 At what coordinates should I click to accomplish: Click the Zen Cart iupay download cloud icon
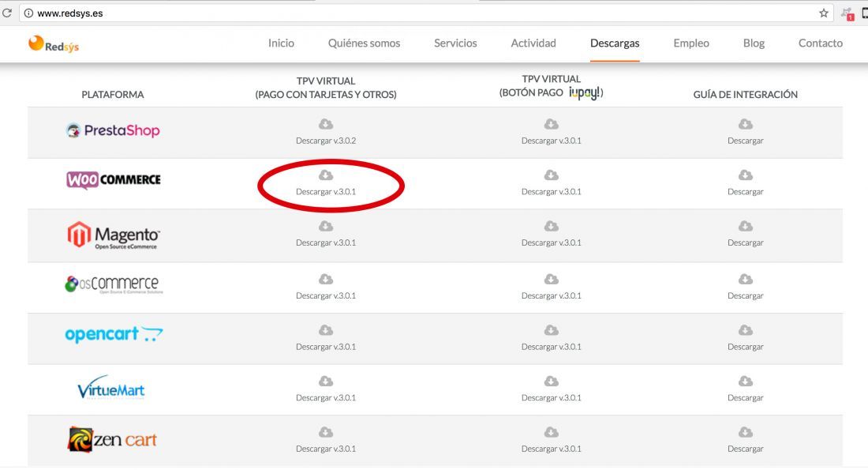point(552,432)
